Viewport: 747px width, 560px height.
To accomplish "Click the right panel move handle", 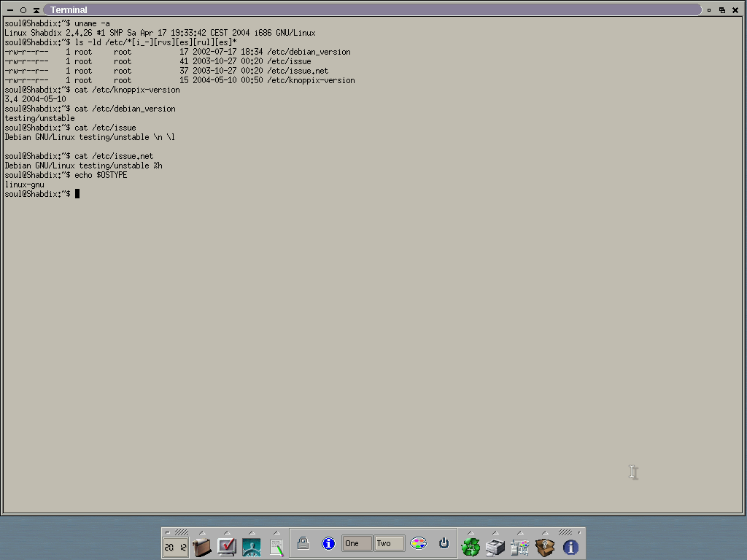I will (x=565, y=532).
